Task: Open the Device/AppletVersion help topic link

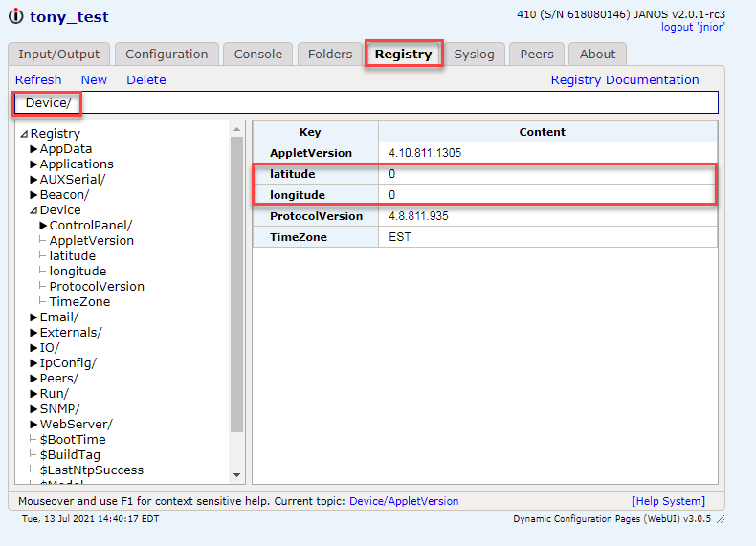Action: [x=404, y=501]
